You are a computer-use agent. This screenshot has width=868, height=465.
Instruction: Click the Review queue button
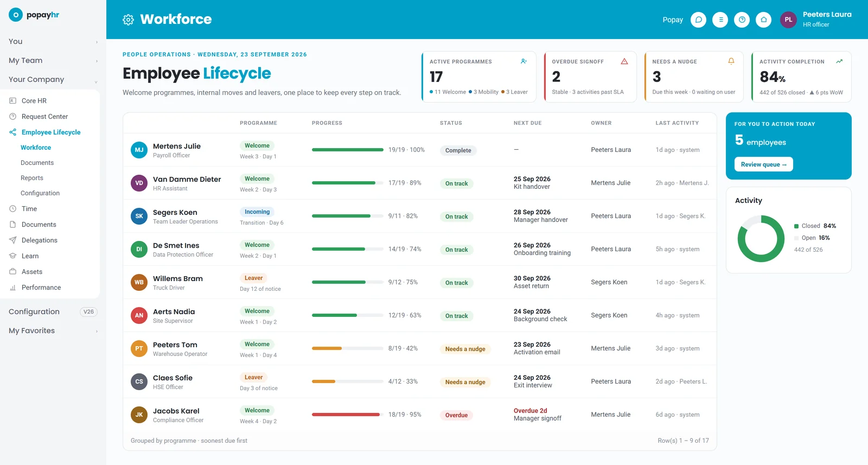click(x=763, y=164)
